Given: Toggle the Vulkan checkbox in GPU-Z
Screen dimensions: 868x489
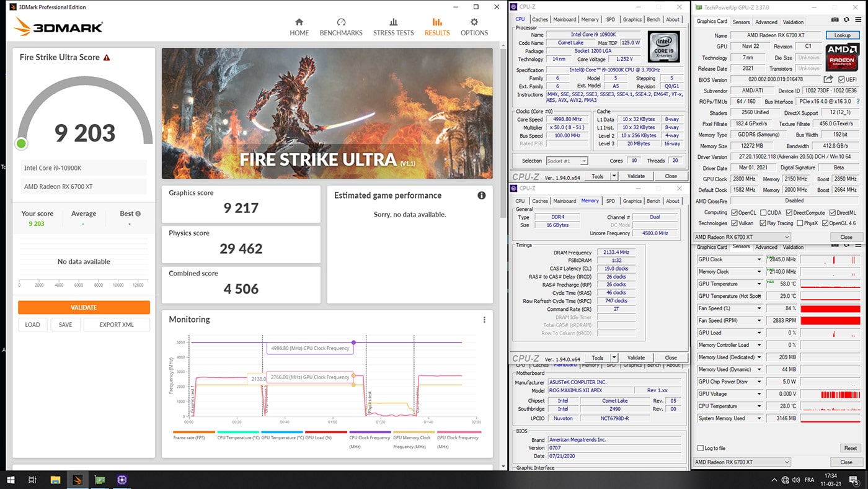Looking at the screenshot, I should tap(735, 223).
